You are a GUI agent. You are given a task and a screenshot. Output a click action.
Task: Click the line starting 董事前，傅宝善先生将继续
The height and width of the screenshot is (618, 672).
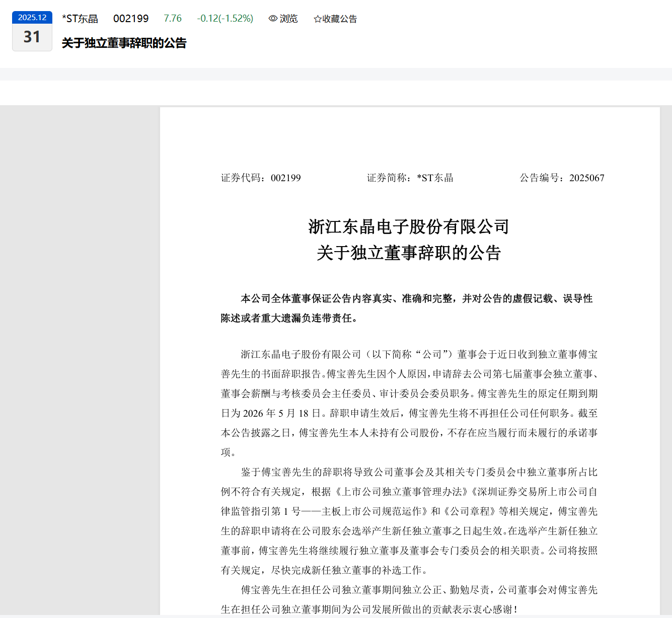click(409, 551)
